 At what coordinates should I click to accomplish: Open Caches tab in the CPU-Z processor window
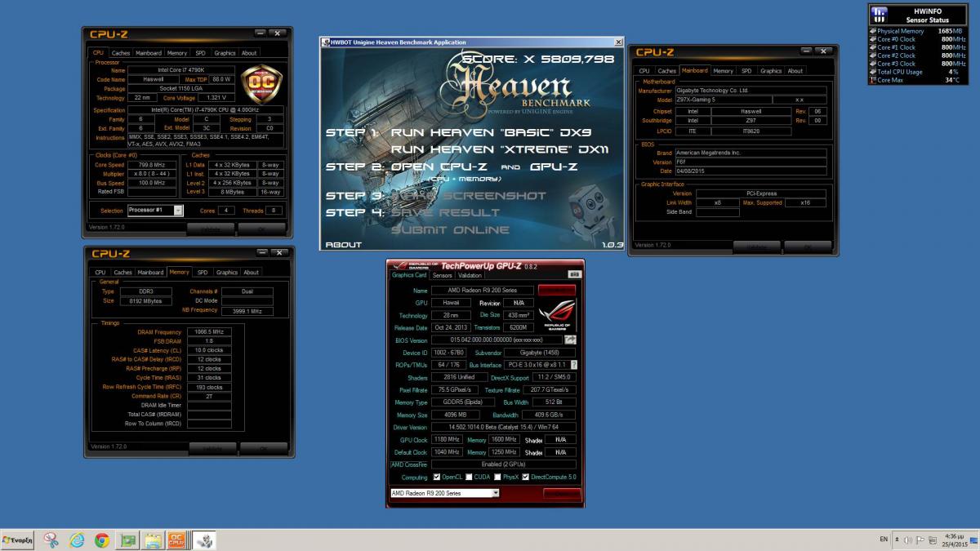tap(121, 53)
